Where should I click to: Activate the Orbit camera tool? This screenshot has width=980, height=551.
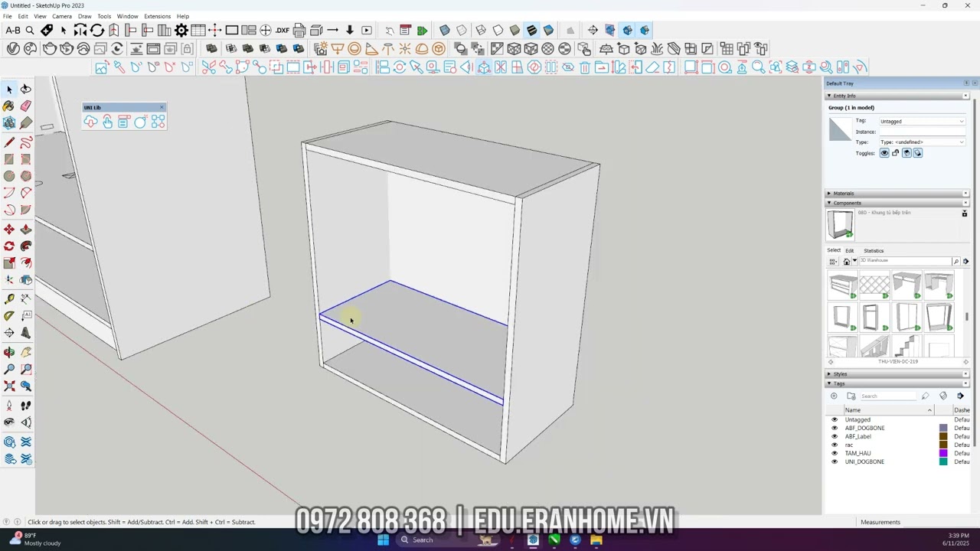click(9, 352)
